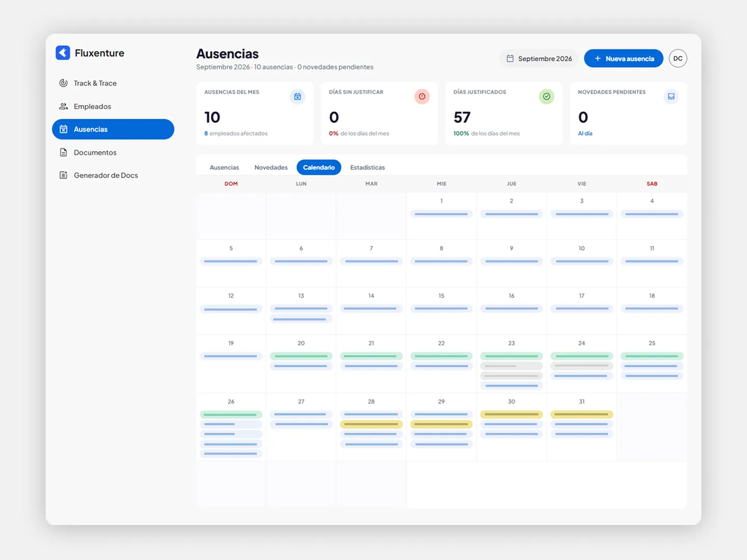Screen dimensions: 747x560
Task: Click the red alert icon on Días sin justificar
Action: 422,96
